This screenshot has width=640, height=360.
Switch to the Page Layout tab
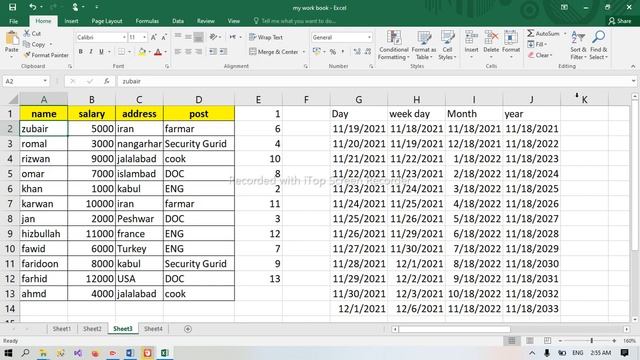[107, 21]
